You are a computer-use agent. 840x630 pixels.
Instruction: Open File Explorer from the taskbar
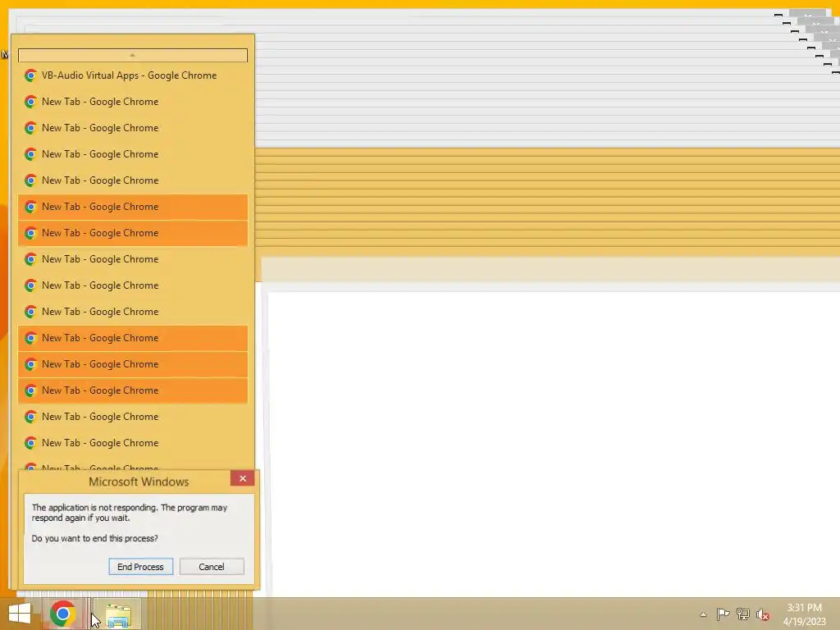pos(118,615)
